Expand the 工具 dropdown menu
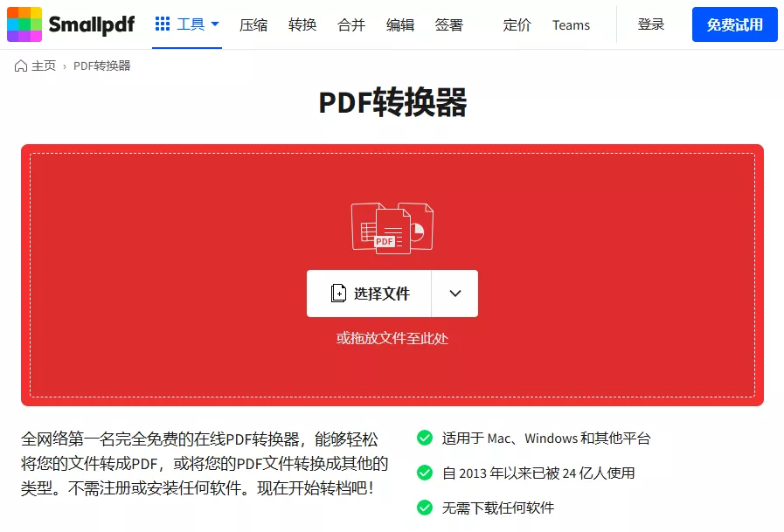The width and height of the screenshot is (784, 532). (x=186, y=24)
